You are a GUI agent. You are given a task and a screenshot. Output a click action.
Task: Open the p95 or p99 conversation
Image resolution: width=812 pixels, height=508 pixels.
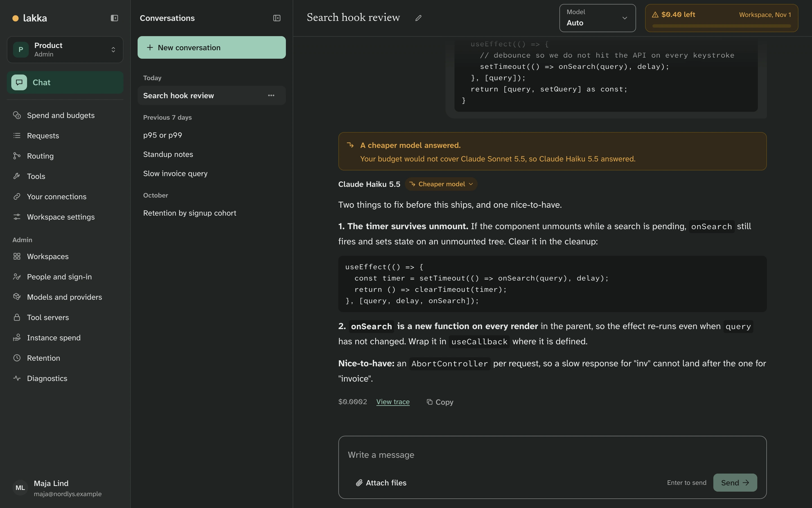coord(212,135)
